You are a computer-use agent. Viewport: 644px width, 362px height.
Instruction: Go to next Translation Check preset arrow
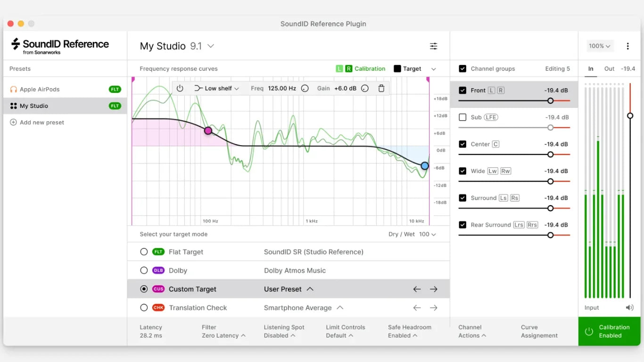pos(434,308)
